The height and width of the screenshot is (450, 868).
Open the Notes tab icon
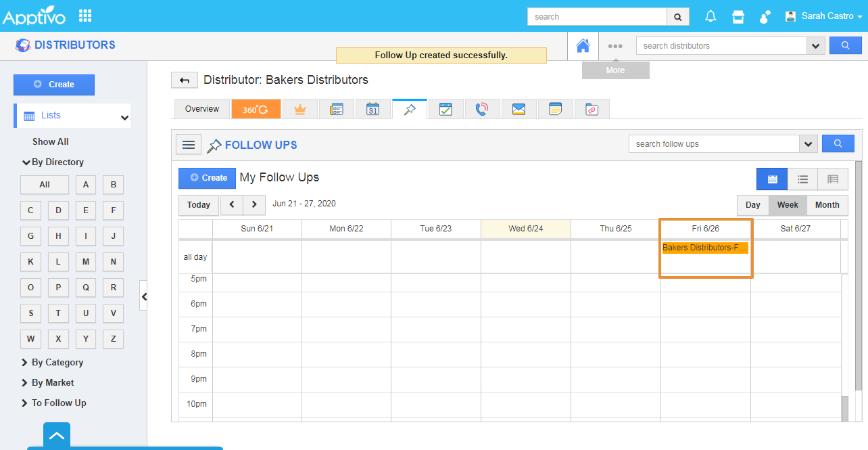click(555, 109)
